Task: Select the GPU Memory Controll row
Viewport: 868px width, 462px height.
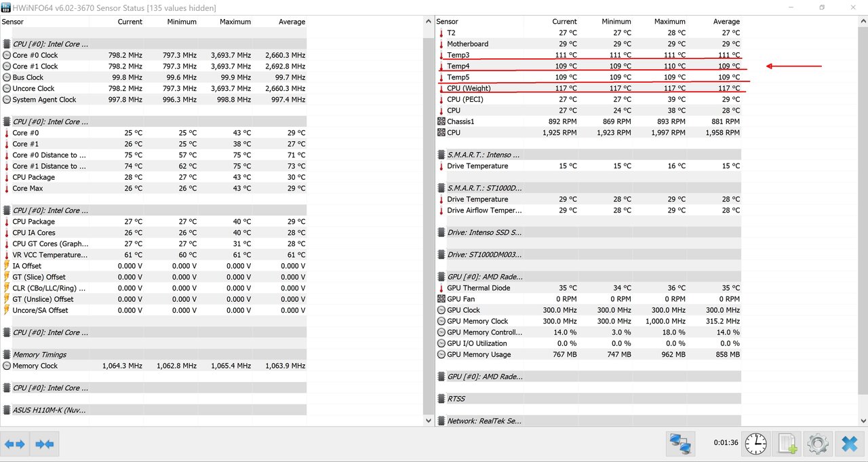Action: 588,332
